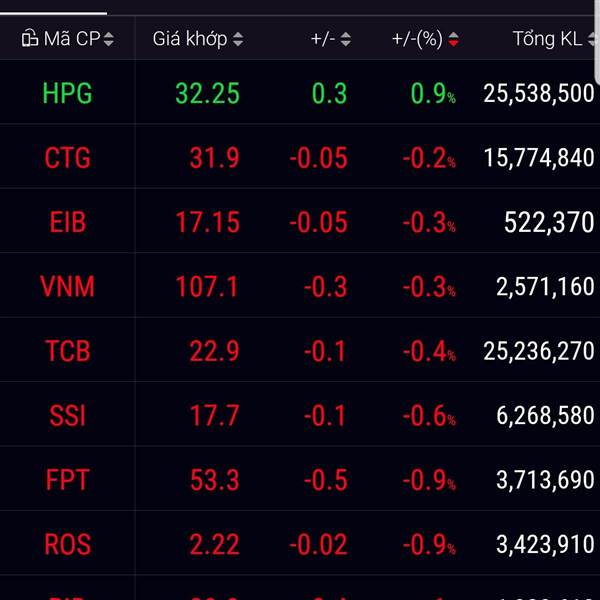Screen dimensions: 600x600
Task: Tap the TCB ticker symbol
Action: coord(67,351)
